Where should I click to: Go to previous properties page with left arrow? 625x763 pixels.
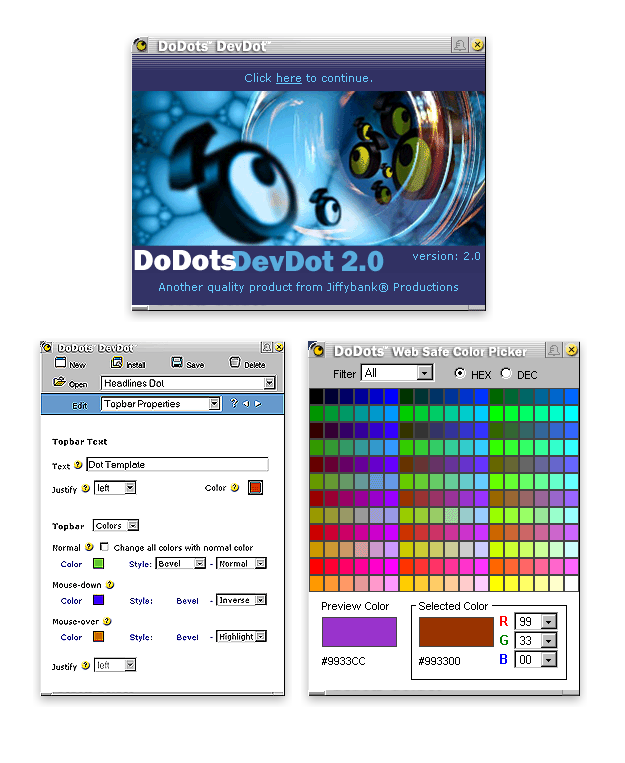(x=246, y=404)
